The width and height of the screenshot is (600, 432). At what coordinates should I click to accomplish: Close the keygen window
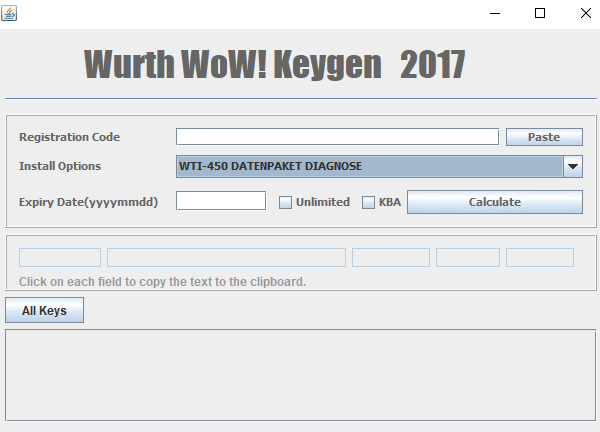pyautogui.click(x=585, y=13)
